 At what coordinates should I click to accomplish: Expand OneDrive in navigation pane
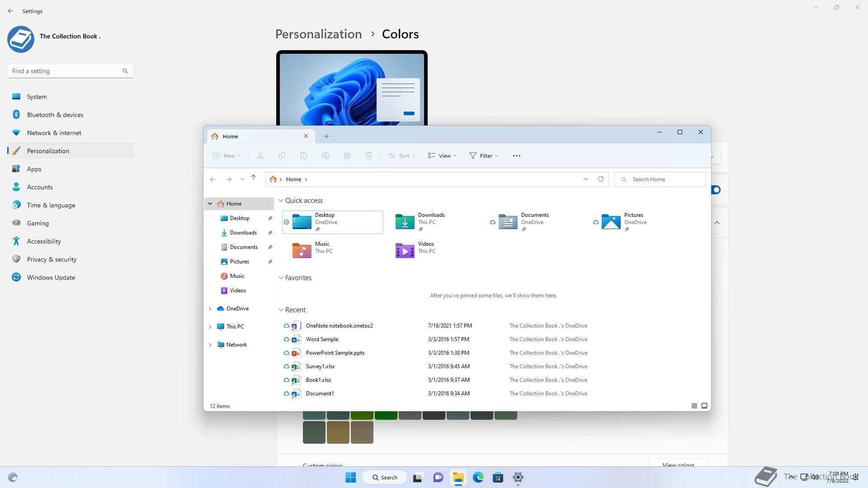pyautogui.click(x=210, y=309)
